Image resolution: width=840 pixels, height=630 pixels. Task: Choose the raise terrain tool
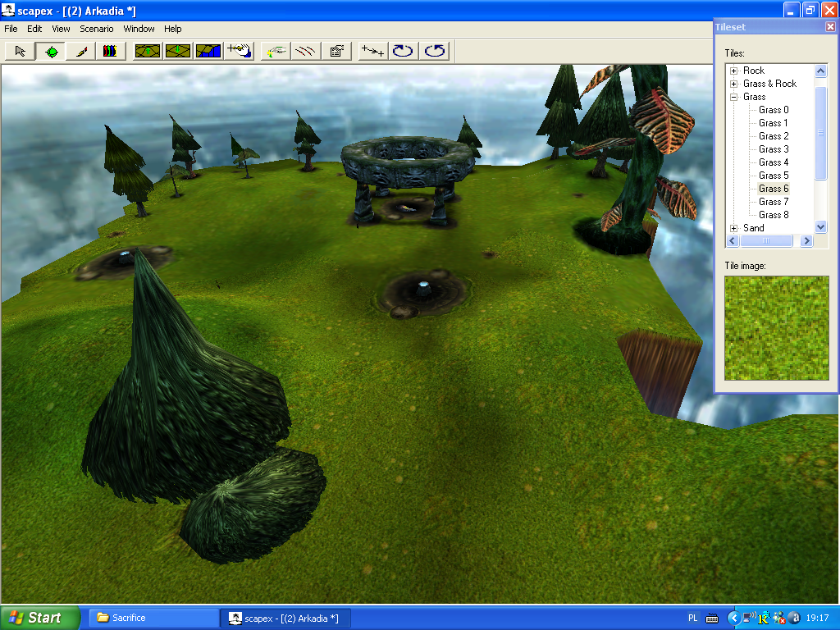tap(148, 52)
